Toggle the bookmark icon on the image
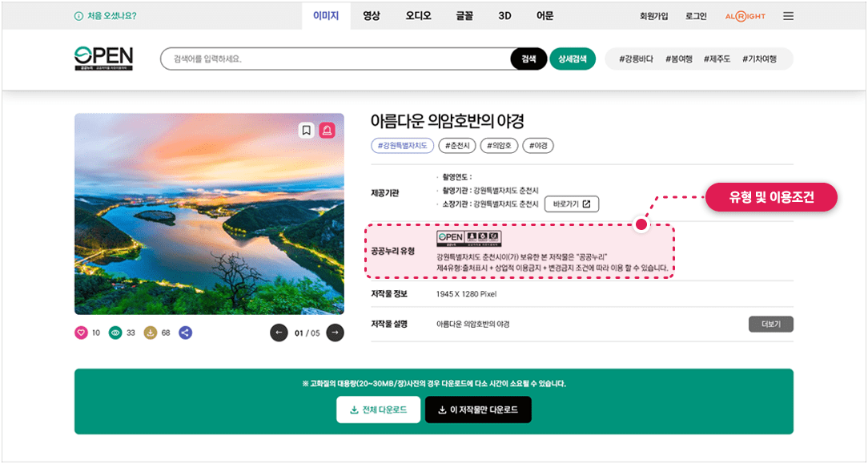Screen dimensions: 868x464 [307, 129]
